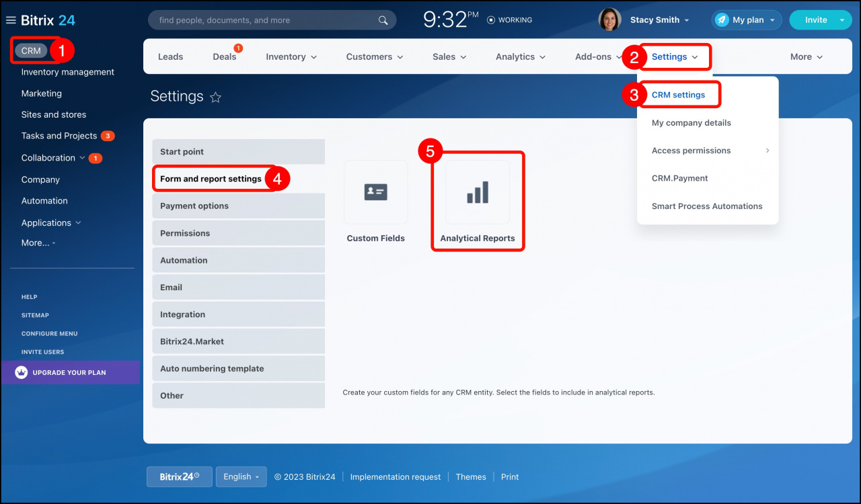Viewport: 861px width, 504px height.
Task: Select Email settings tab
Action: 238,287
